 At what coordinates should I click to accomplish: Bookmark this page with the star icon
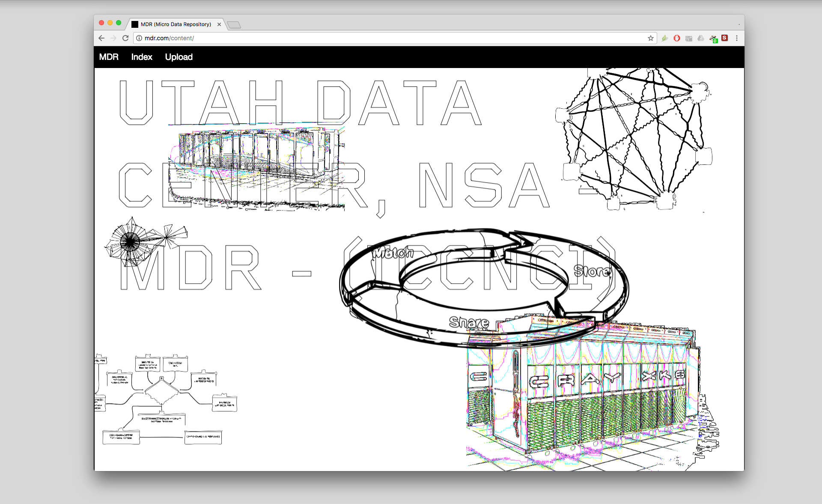pos(651,38)
